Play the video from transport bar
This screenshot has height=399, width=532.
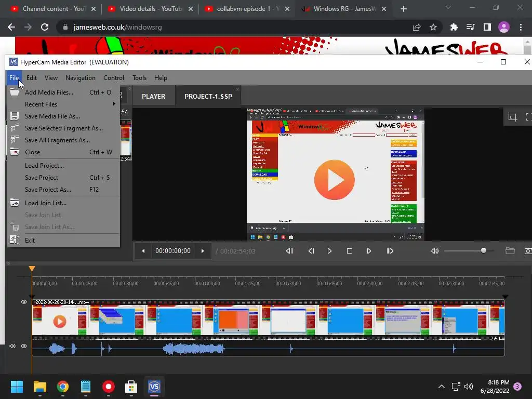point(329,251)
